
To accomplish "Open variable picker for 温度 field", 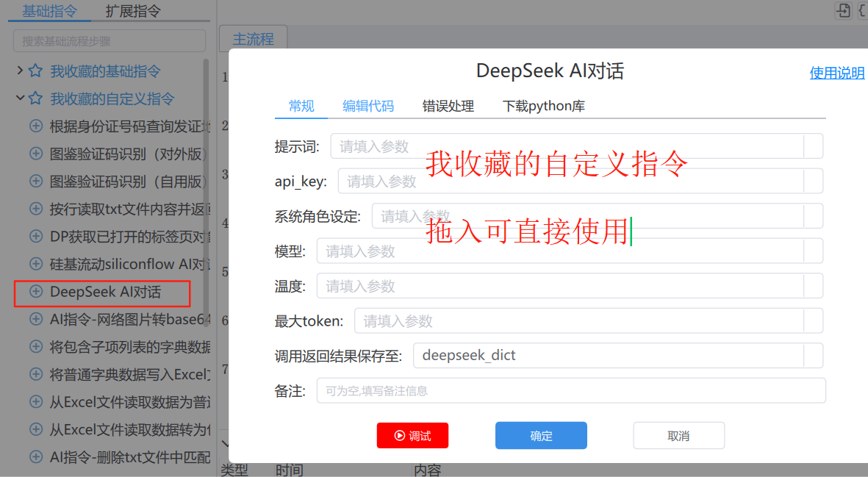I will [813, 286].
